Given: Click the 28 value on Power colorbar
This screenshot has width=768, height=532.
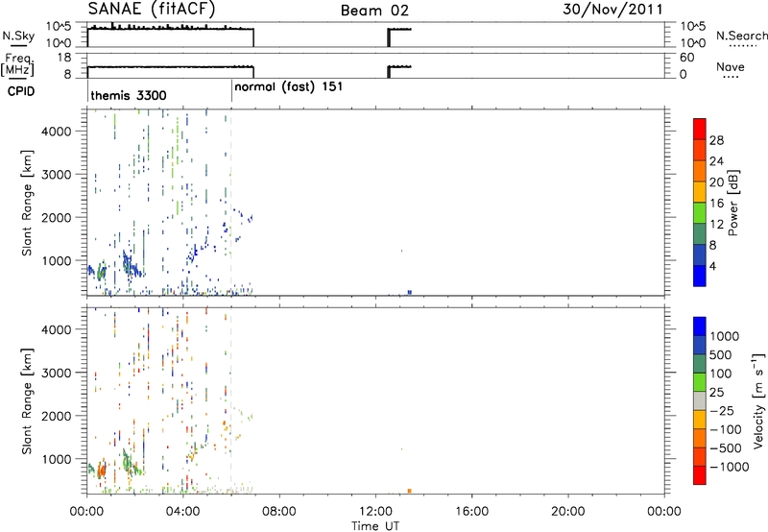Looking at the screenshot, I should [716, 140].
